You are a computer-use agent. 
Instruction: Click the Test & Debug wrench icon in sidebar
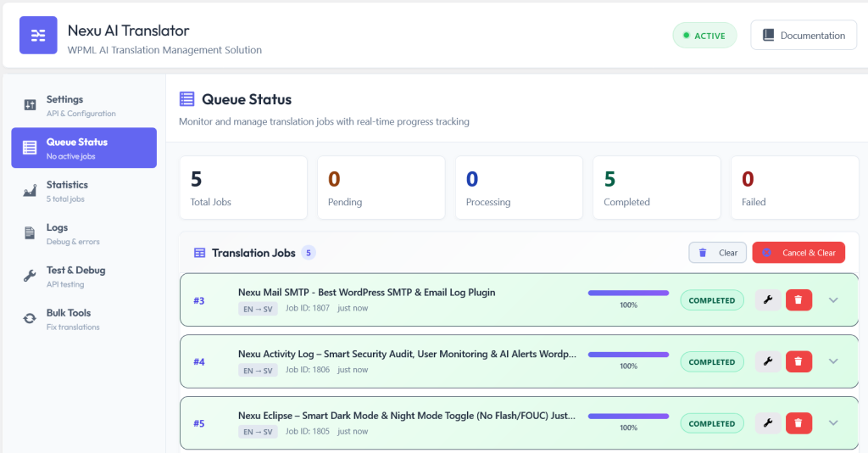coord(30,276)
